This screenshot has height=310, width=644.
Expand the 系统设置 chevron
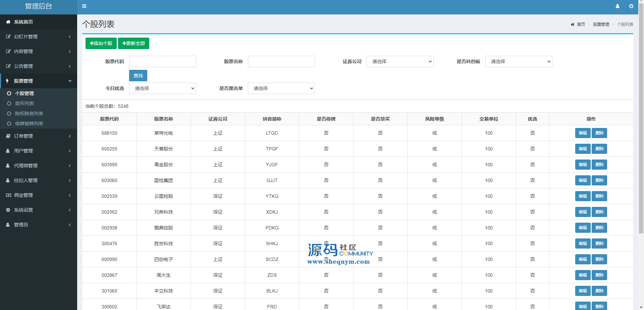(x=70, y=210)
